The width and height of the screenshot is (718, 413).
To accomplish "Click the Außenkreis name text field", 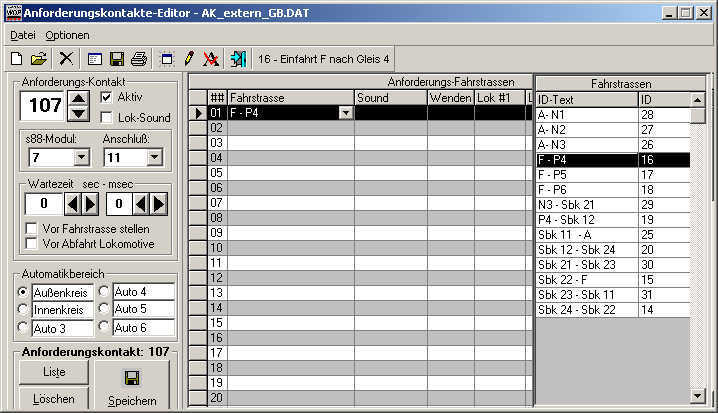I will (x=62, y=292).
